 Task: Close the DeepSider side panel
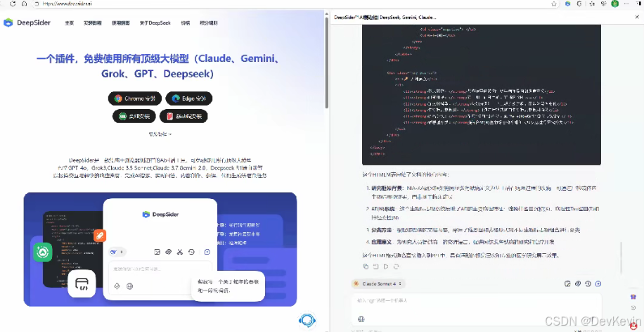coord(637,17)
